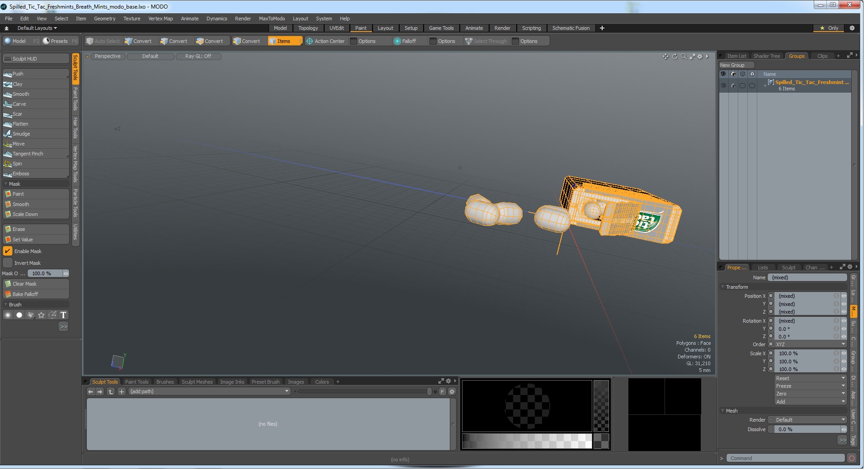The image size is (868, 470).
Task: Click the grayscale gradient color strip
Action: point(527,442)
